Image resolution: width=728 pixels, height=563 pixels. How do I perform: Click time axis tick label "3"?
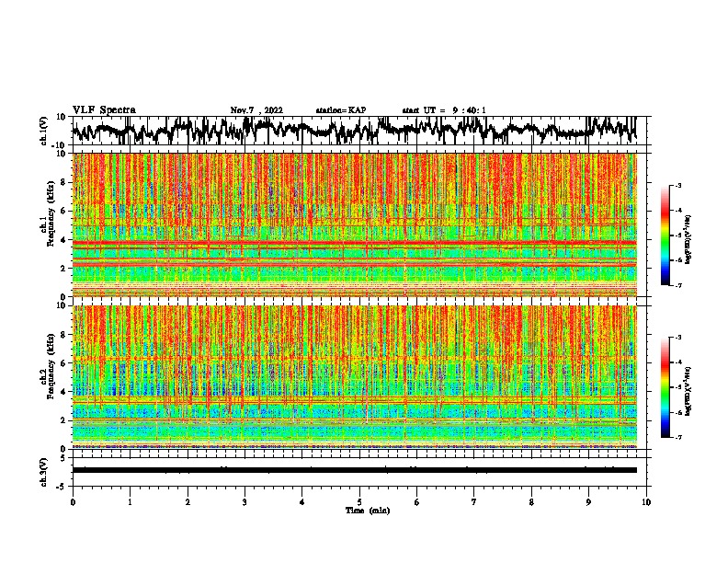pyautogui.click(x=245, y=502)
